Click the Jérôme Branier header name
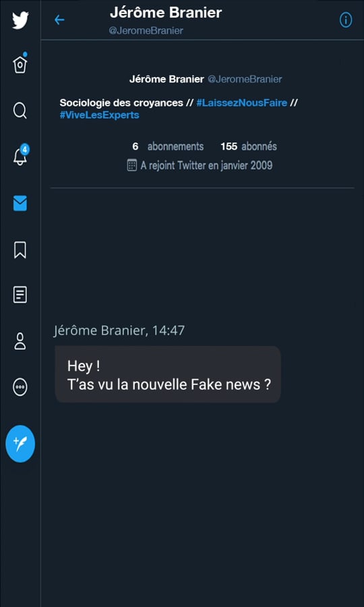Image resolution: width=364 pixels, height=607 pixels. 166,13
